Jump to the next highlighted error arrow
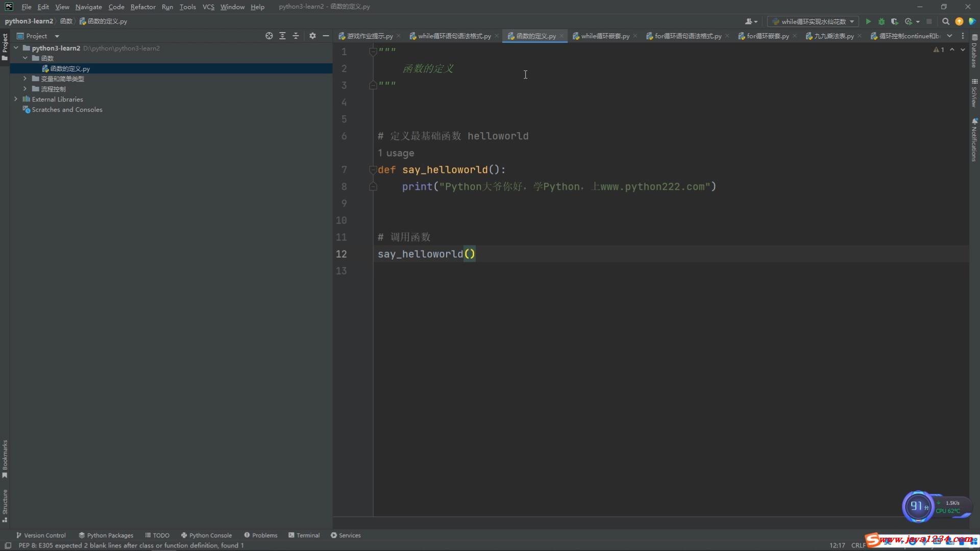Screen dimensions: 980x551 click(x=963, y=49)
